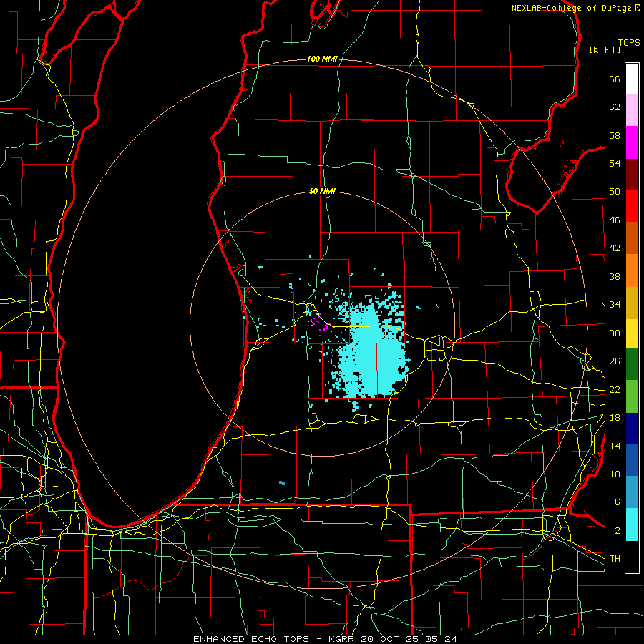The width and height of the screenshot is (644, 644).
Task: Click the legend value "50"
Action: [x=615, y=192]
